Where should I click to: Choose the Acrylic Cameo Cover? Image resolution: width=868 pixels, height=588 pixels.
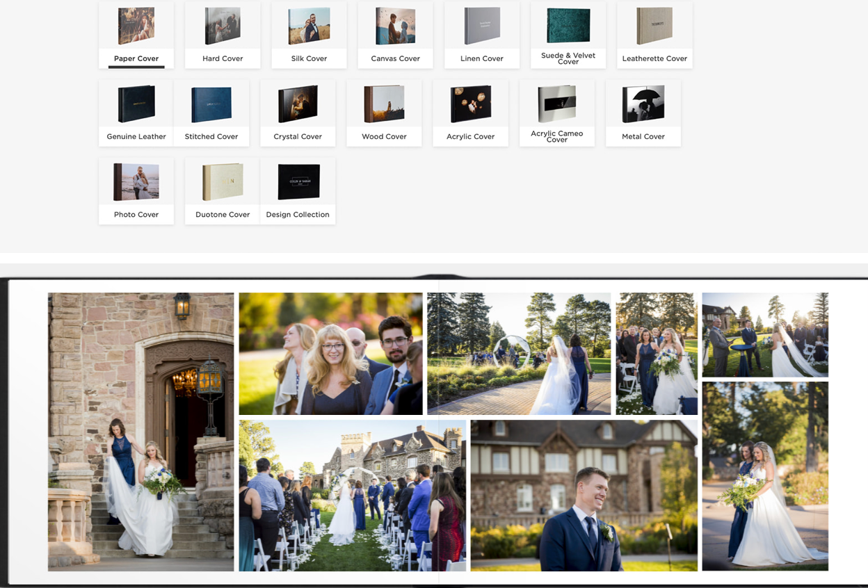point(556,113)
